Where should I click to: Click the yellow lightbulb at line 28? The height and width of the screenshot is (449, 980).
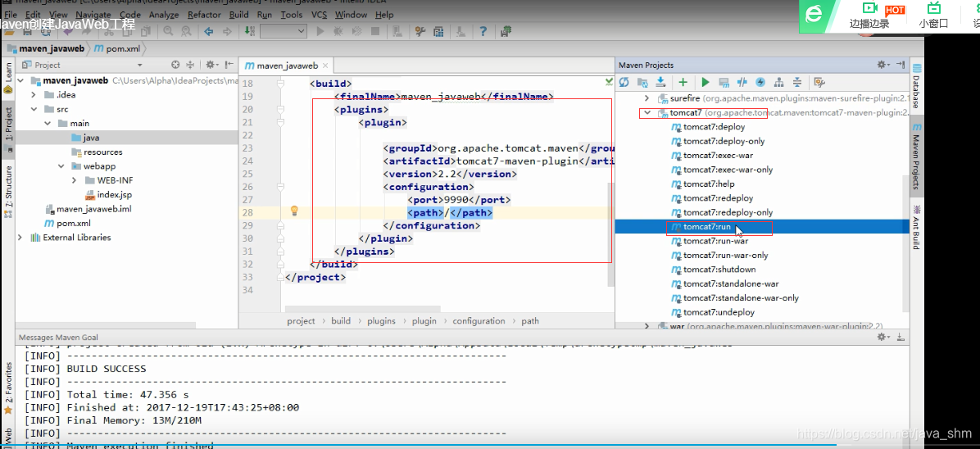[x=294, y=211]
